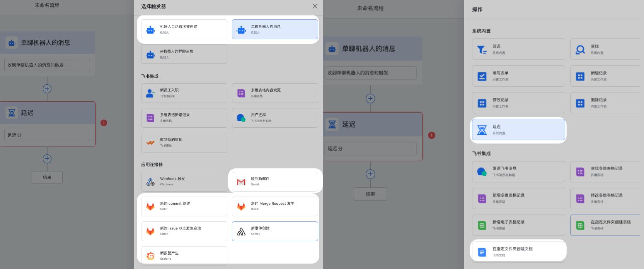Choose the 延迟 hourglass icon in 操作 panel
644x269 pixels.
[x=482, y=130]
